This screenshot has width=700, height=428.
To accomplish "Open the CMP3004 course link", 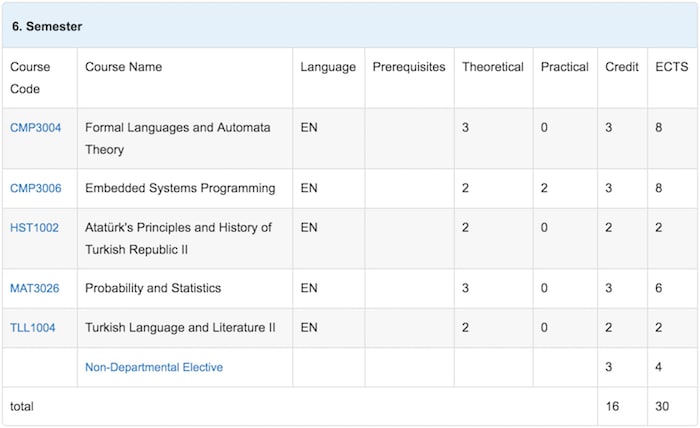I will point(35,128).
